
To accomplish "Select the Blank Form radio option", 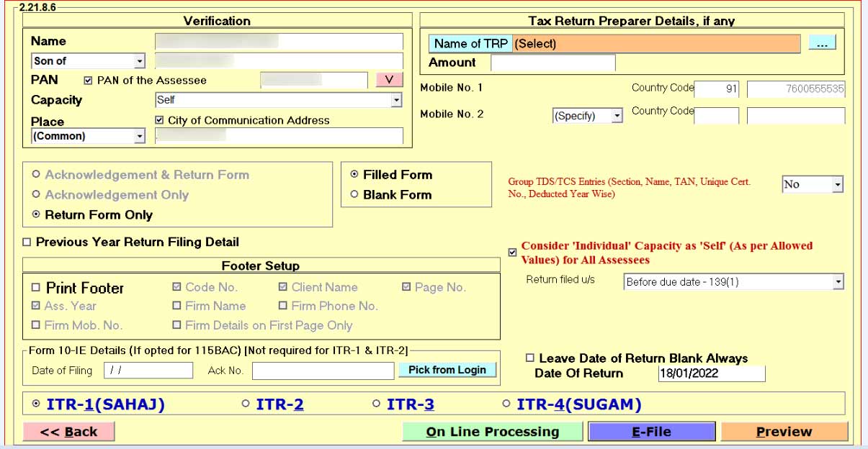I will click(354, 194).
